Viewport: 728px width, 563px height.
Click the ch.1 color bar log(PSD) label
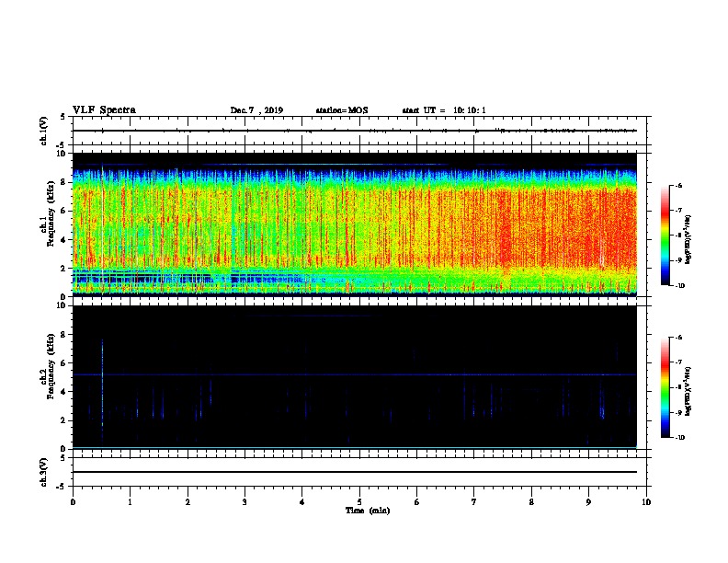click(688, 240)
